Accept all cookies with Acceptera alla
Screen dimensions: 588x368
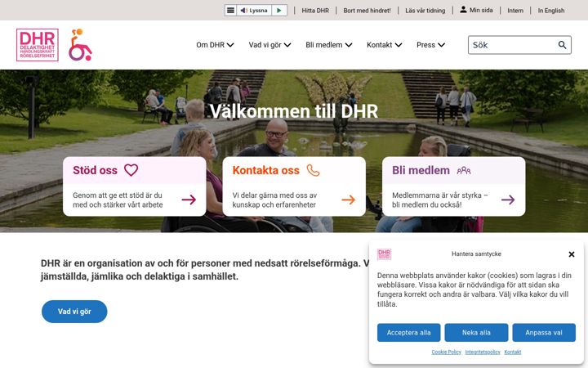[409, 333]
